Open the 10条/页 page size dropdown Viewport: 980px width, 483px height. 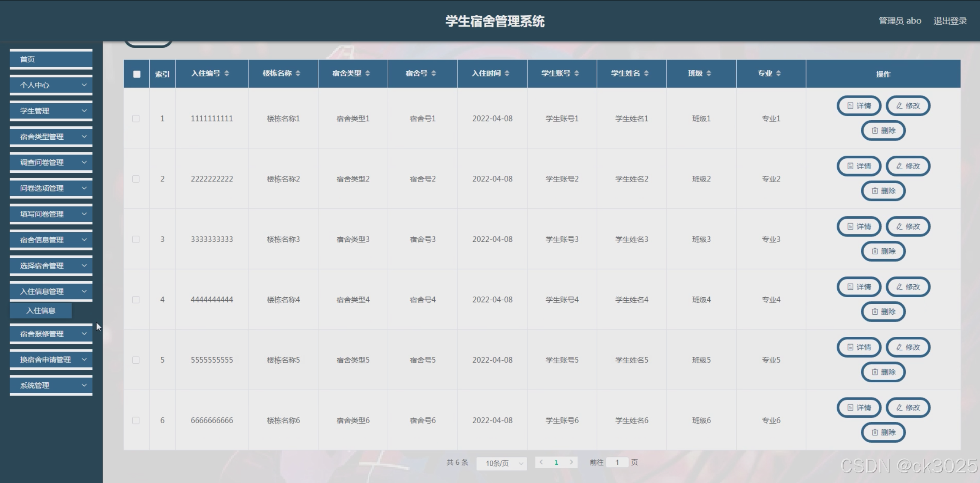point(501,463)
